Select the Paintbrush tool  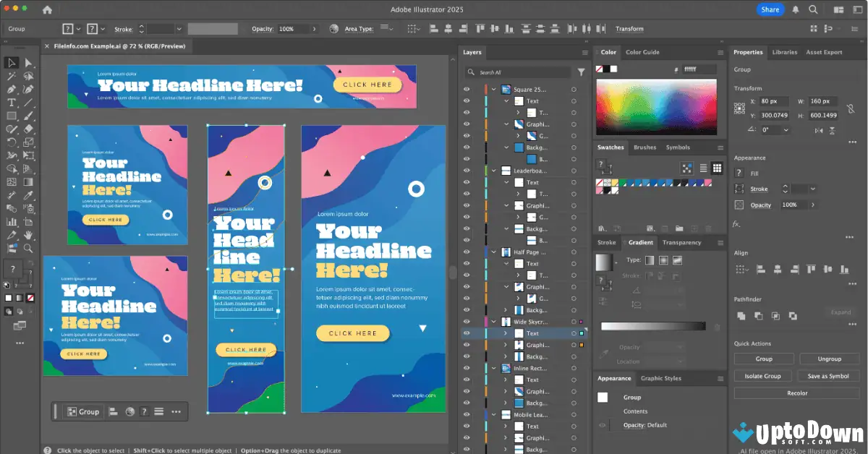[27, 115]
